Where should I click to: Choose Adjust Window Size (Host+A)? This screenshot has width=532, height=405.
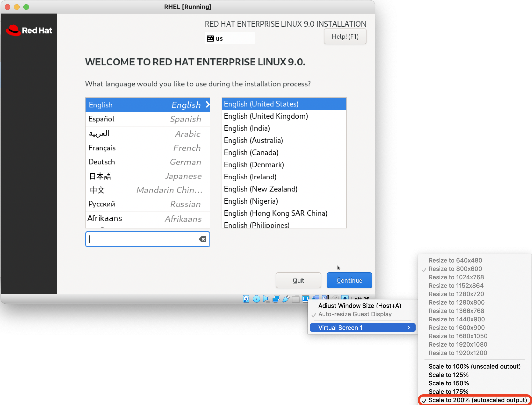pos(359,306)
